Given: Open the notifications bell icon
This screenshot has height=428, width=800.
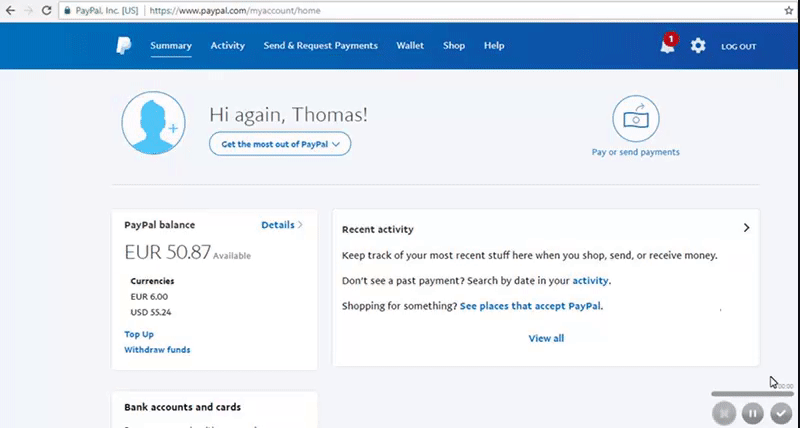Looking at the screenshot, I should [x=667, y=46].
